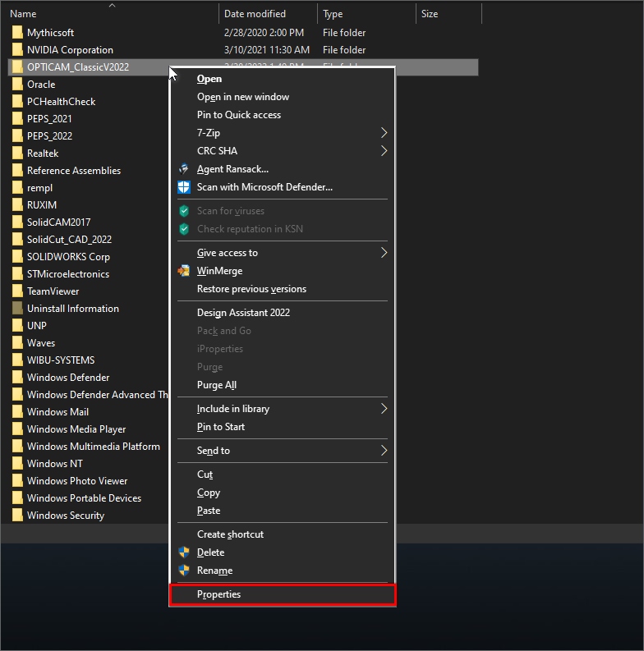Expand the 7-Zip submenu arrow
This screenshot has width=644, height=651.
click(x=384, y=133)
